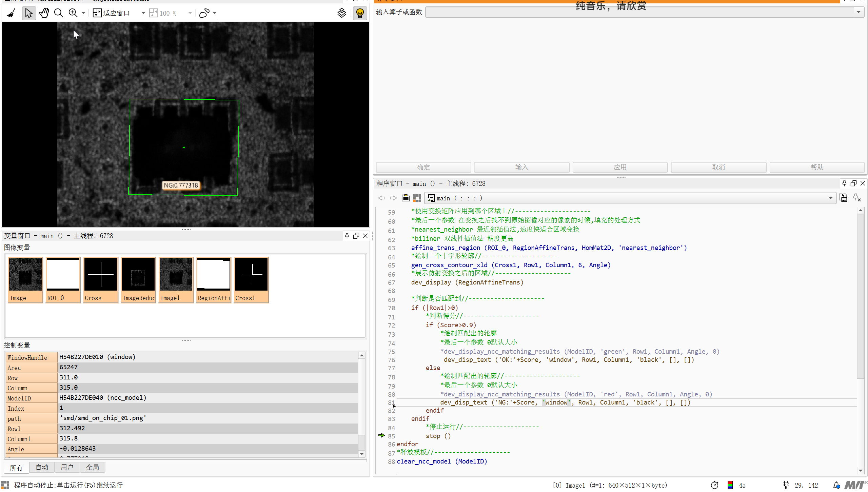868x492 pixels.
Task: Click the navigate back arrow in program window
Action: 381,198
